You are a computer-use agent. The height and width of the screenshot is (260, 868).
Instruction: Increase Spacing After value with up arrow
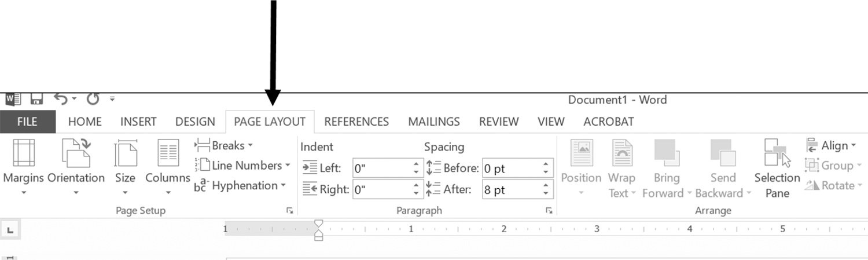[x=546, y=186]
